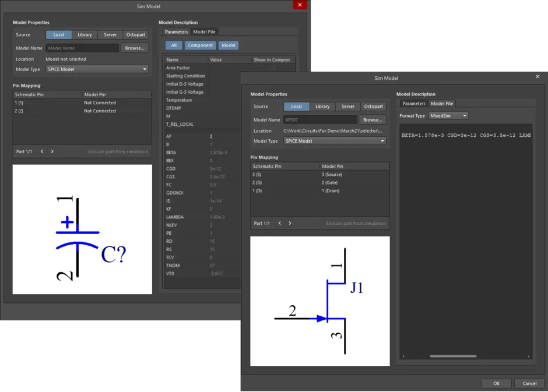Click the JFET J1 symbol preview
This screenshot has height=392, width=548.
[320, 301]
